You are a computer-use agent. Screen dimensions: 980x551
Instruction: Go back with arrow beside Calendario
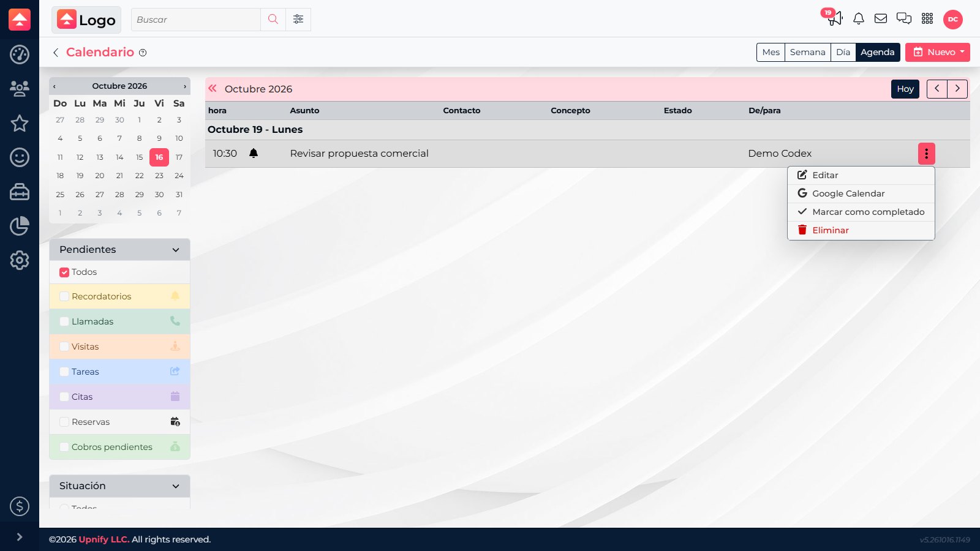click(x=56, y=53)
